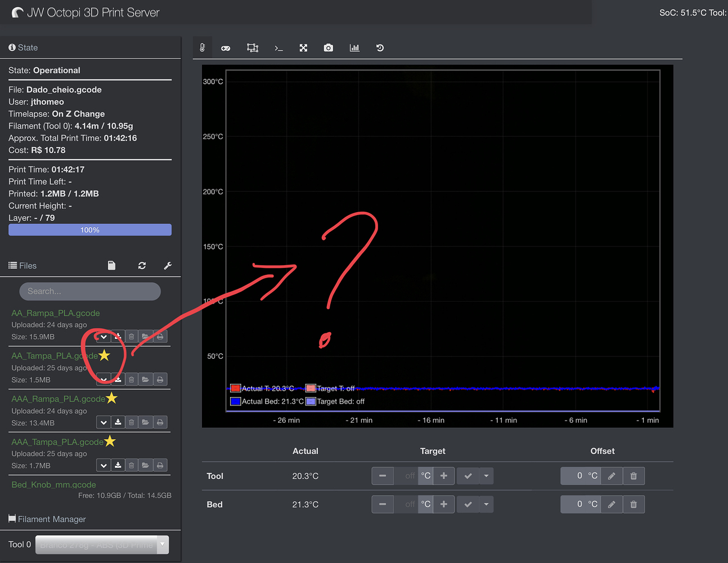Increase the Bed target temperature

(443, 504)
